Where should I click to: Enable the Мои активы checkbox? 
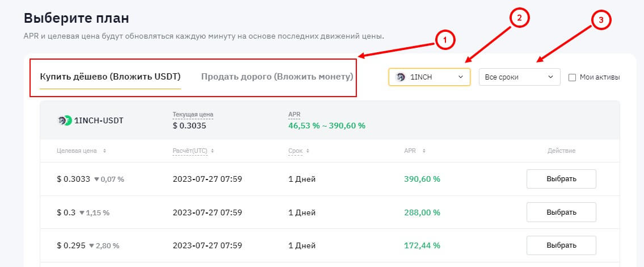(572, 77)
